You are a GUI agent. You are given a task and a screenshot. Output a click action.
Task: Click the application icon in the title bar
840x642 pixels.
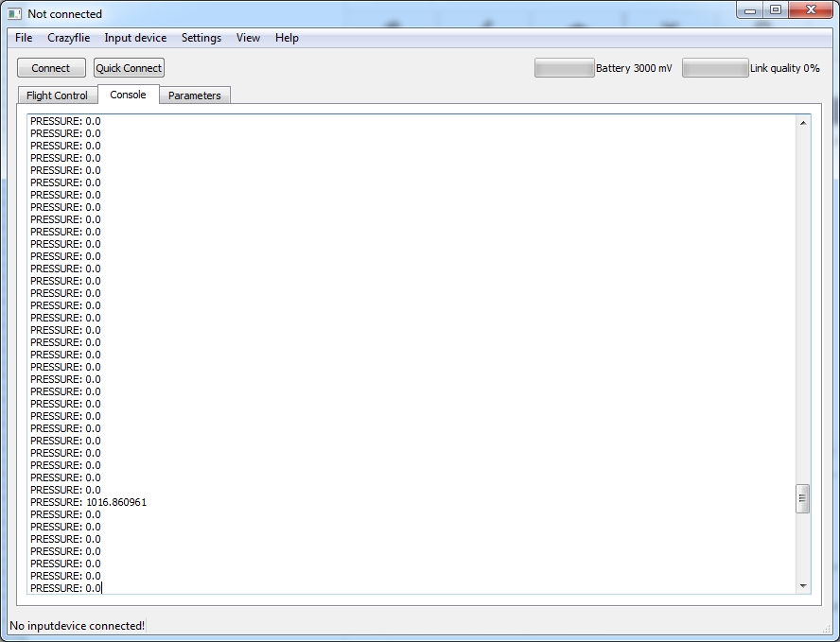coord(15,14)
